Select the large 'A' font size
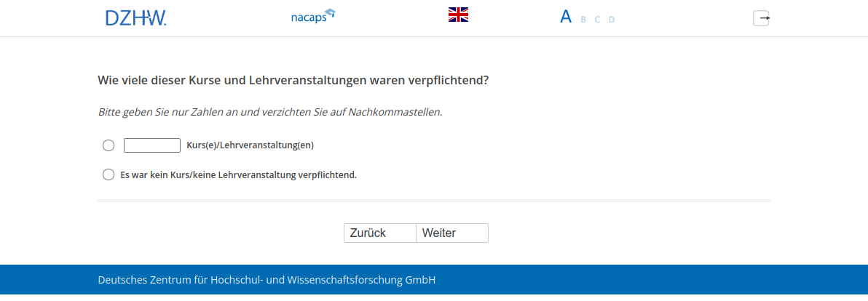 tap(565, 17)
